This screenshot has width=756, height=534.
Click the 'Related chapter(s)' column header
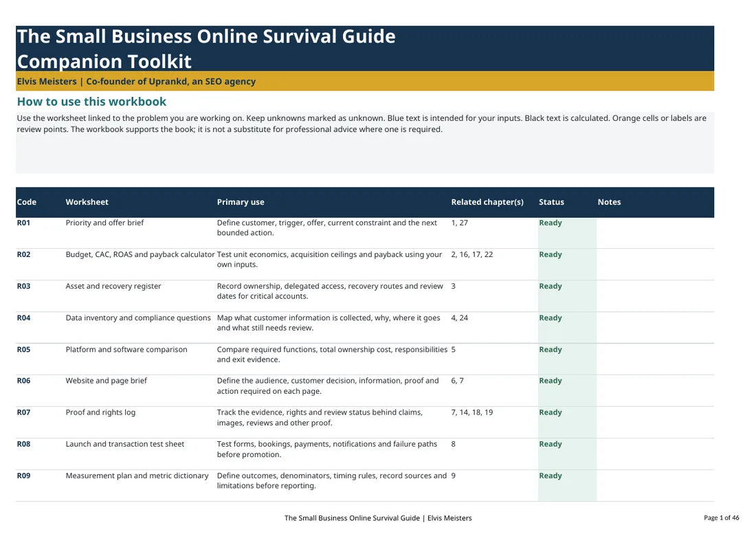pos(487,202)
